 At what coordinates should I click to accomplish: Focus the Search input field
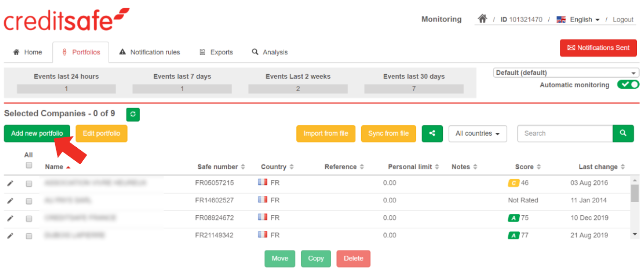coord(565,134)
